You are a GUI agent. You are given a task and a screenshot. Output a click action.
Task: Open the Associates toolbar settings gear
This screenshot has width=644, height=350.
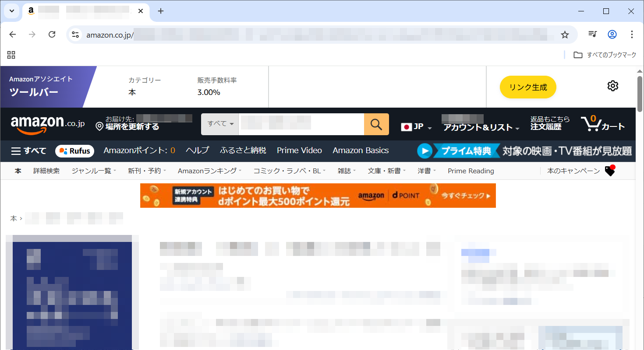pos(612,86)
